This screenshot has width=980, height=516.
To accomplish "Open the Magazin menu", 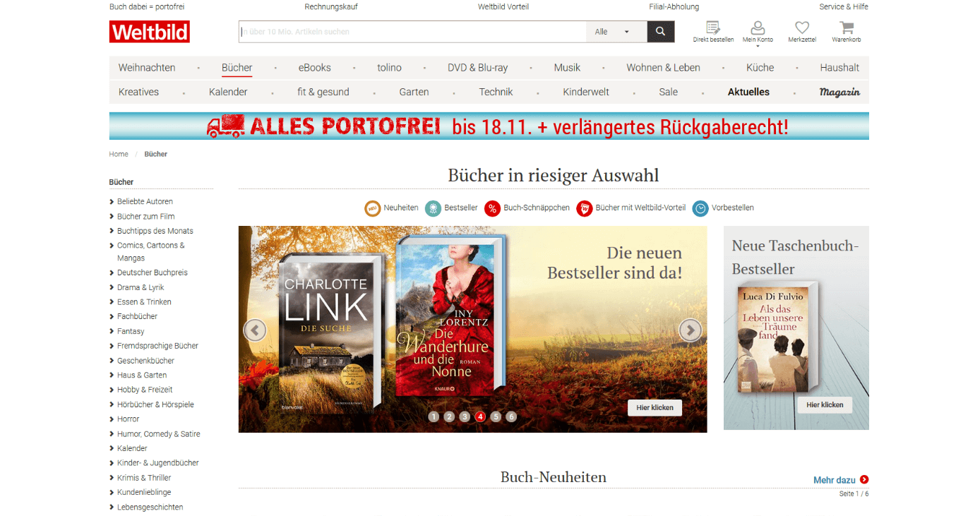I will tap(839, 92).
